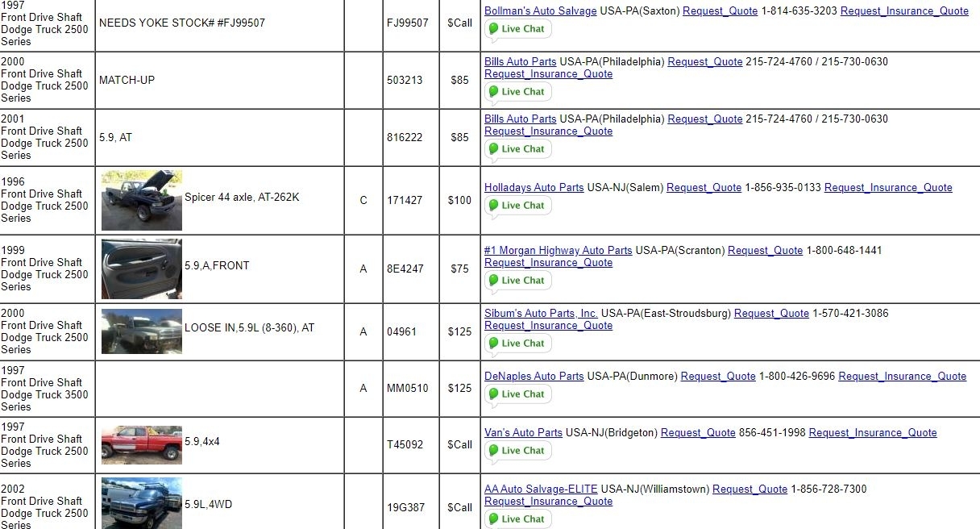Request insurance quote for stock 816222 row

click(x=548, y=131)
